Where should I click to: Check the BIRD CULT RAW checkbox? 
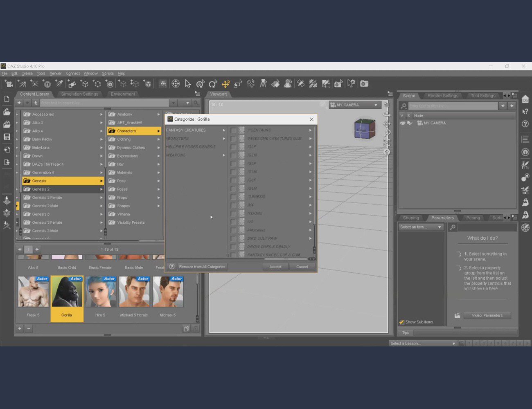[x=233, y=238]
